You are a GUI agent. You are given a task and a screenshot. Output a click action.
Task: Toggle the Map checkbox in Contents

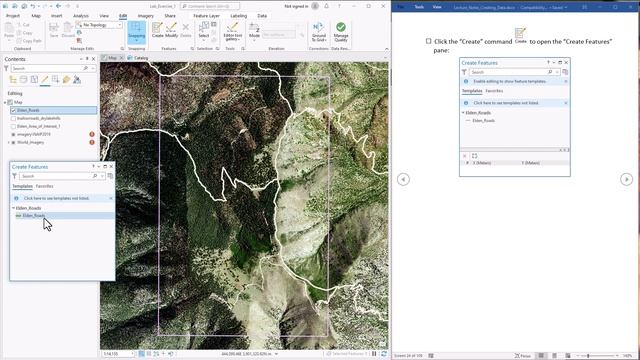click(10, 102)
